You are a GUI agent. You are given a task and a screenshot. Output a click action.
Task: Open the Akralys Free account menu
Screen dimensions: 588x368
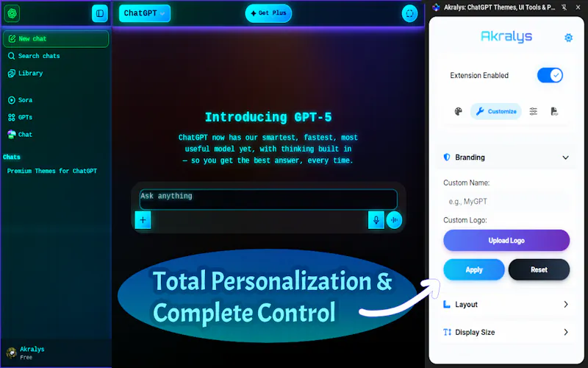(x=56, y=353)
